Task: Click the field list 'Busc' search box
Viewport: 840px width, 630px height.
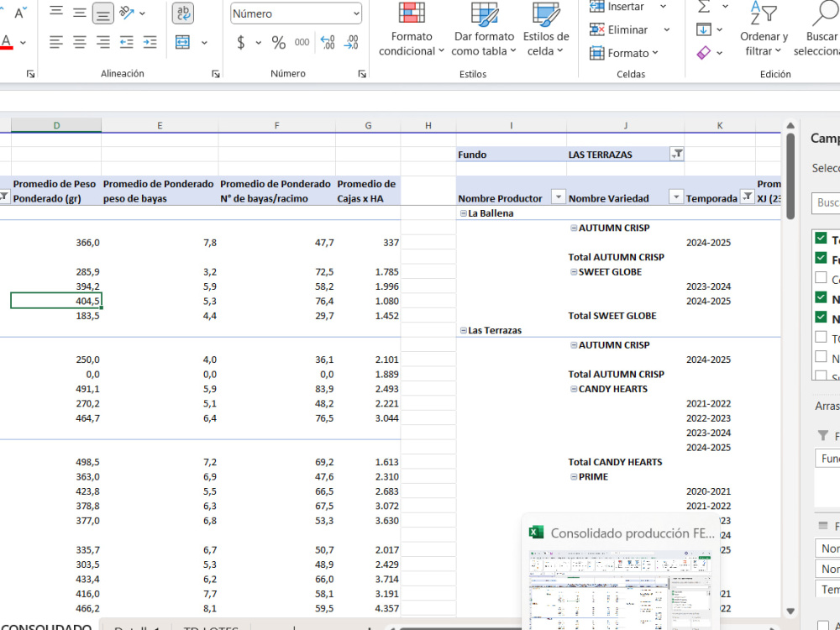Action: [826, 203]
